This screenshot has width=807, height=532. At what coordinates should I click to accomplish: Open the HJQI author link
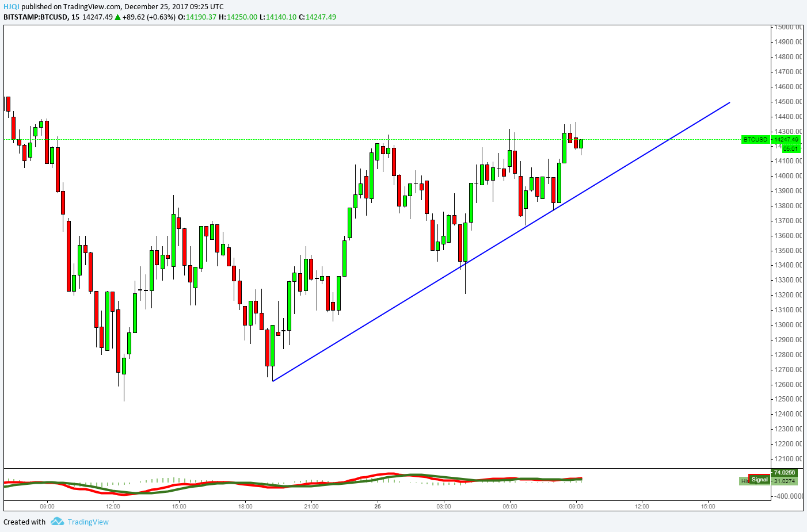12,7
